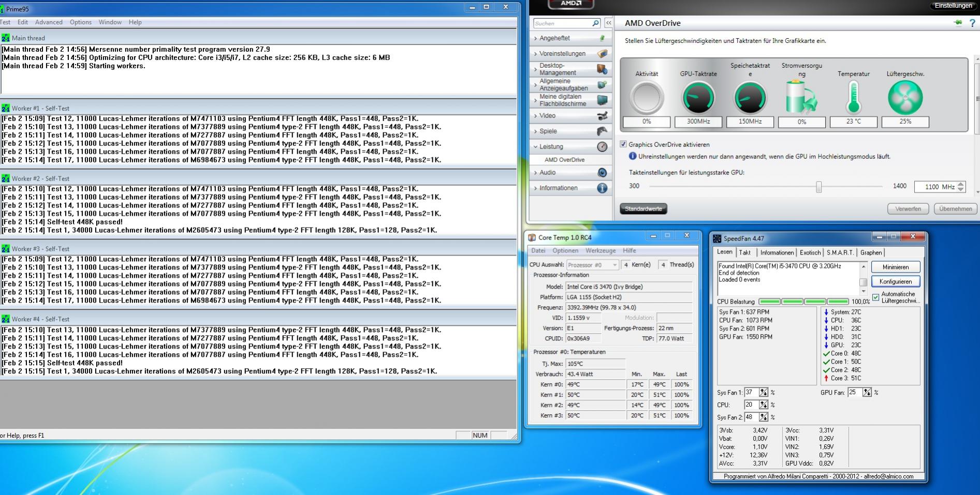Click the Worker #4 Self-Test window icon
This screenshot has height=495, width=980.
coord(6,319)
